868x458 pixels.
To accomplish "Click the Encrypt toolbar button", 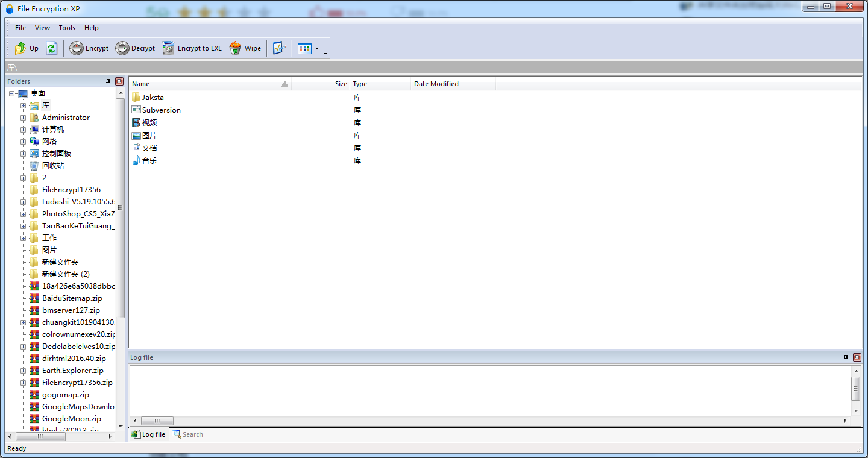I will 89,48.
